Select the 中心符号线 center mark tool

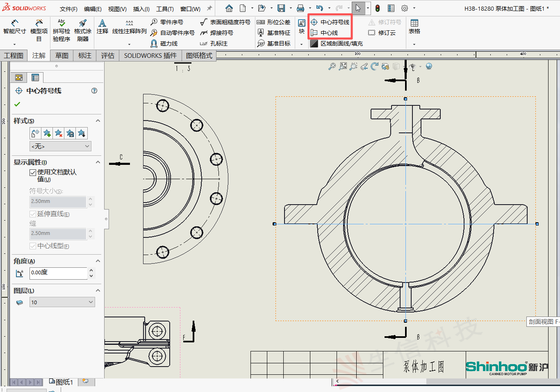(x=330, y=22)
